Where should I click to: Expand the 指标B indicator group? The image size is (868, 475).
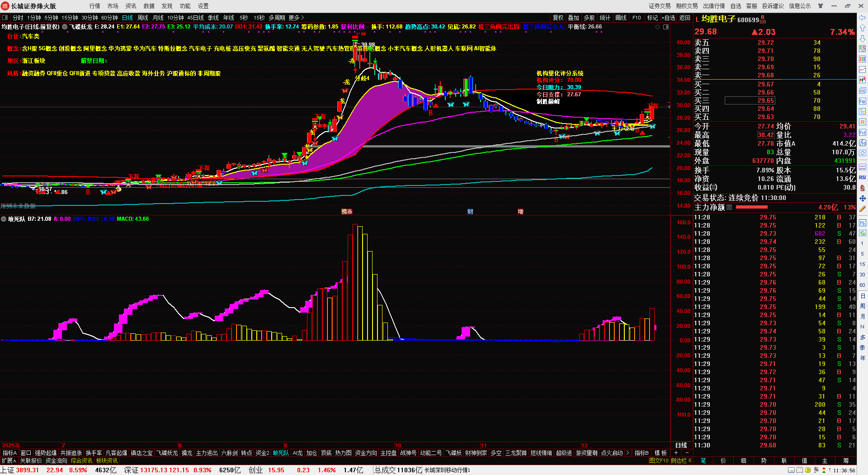point(642,453)
